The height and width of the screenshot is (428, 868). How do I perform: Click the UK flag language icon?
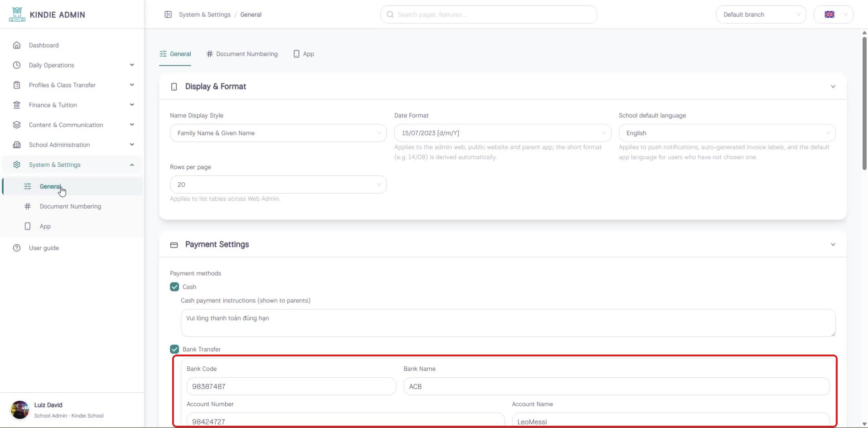(829, 15)
